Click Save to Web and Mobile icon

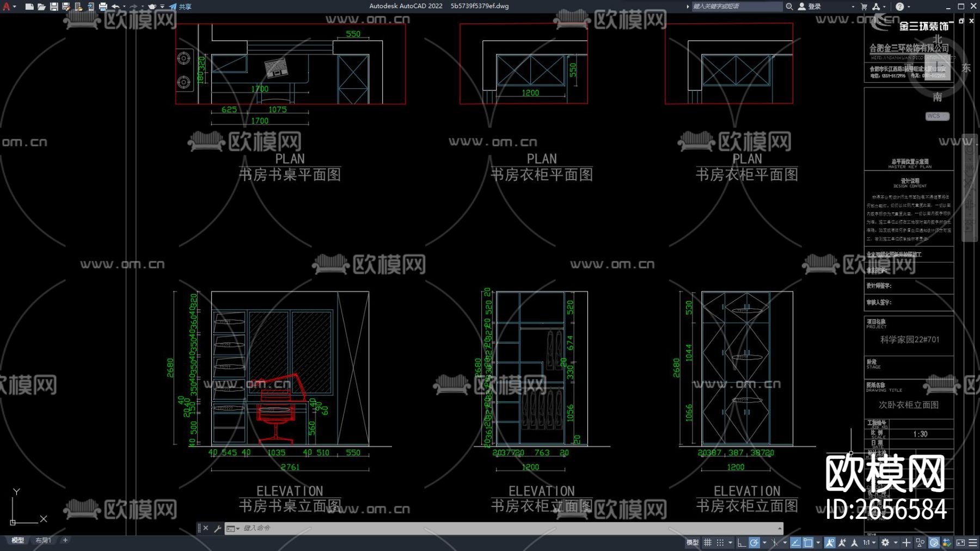point(90,7)
